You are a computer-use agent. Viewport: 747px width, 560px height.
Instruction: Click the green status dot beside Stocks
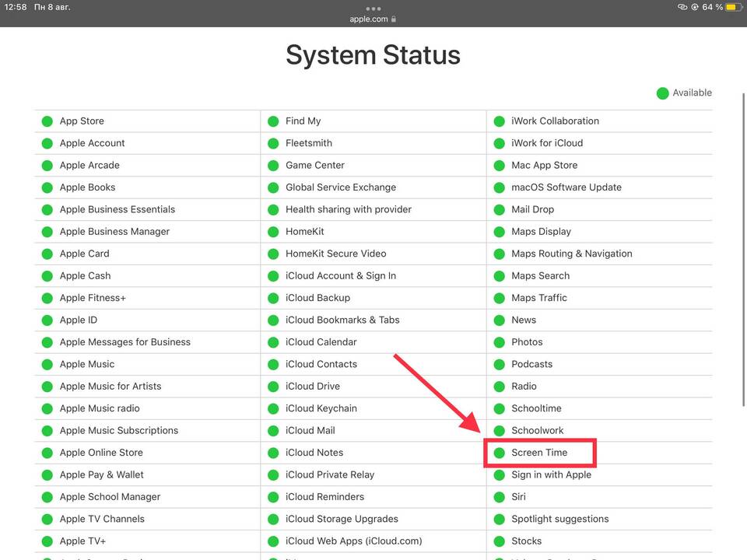499,541
